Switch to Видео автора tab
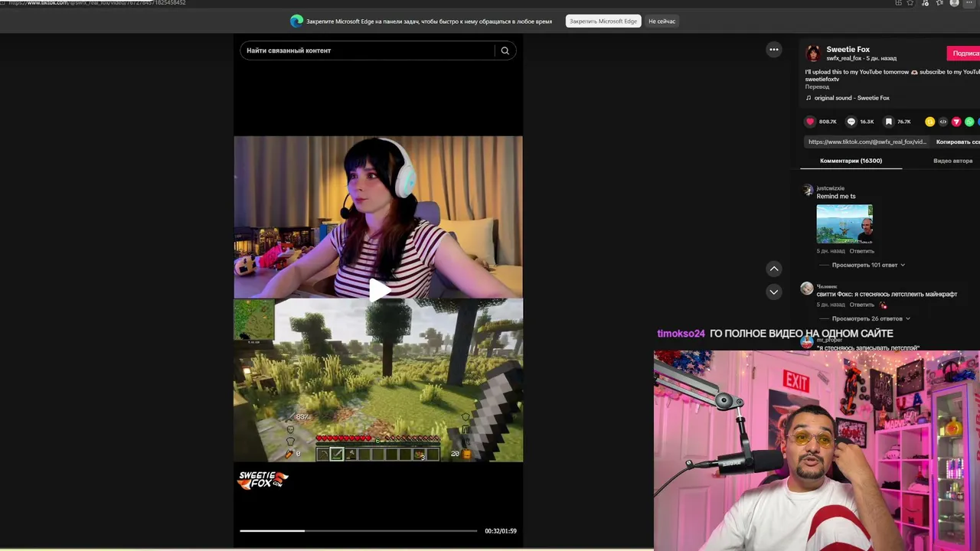Screen dimensions: 980x551 pos(952,161)
